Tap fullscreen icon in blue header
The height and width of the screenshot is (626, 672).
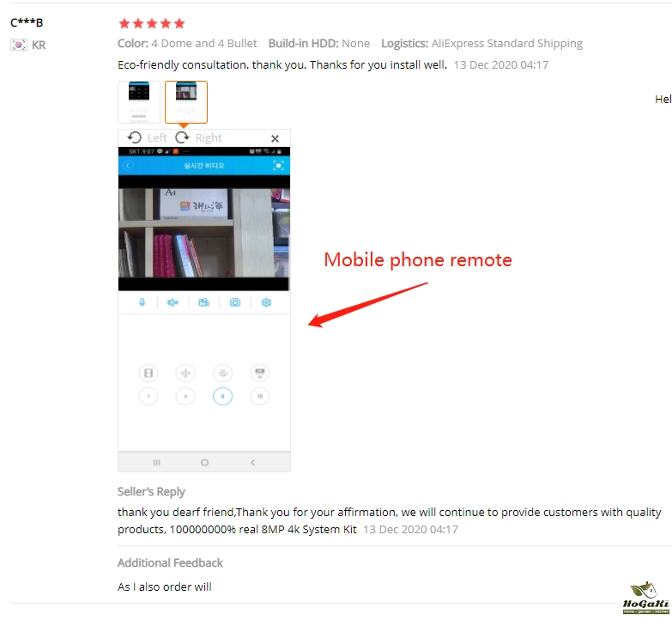(x=278, y=166)
